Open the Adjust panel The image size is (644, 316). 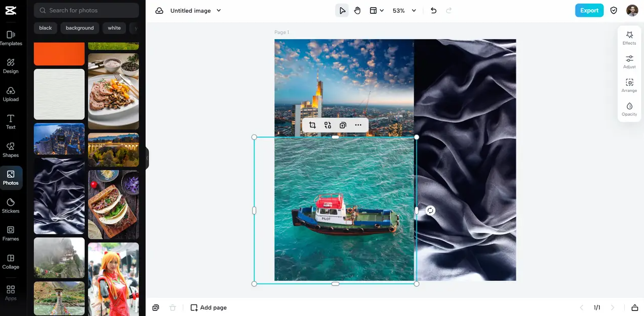pos(629,62)
